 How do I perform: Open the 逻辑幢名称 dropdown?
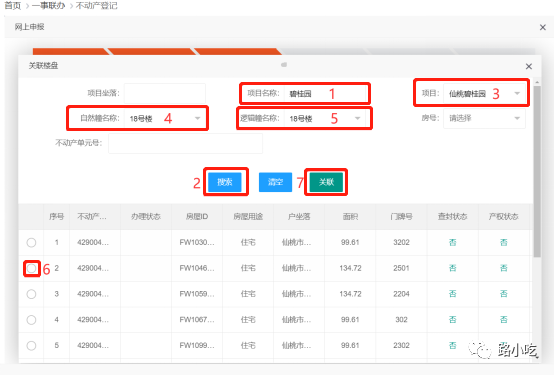point(325,118)
